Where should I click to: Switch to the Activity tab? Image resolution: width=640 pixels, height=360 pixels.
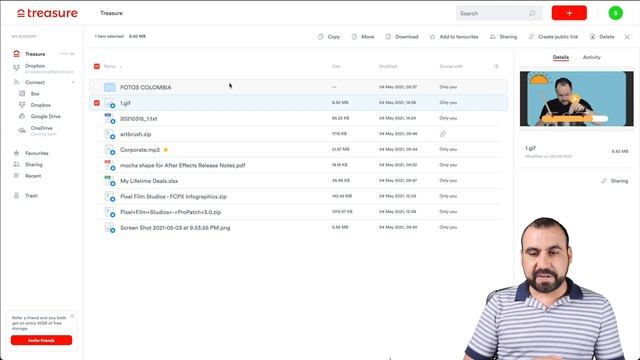click(x=591, y=58)
